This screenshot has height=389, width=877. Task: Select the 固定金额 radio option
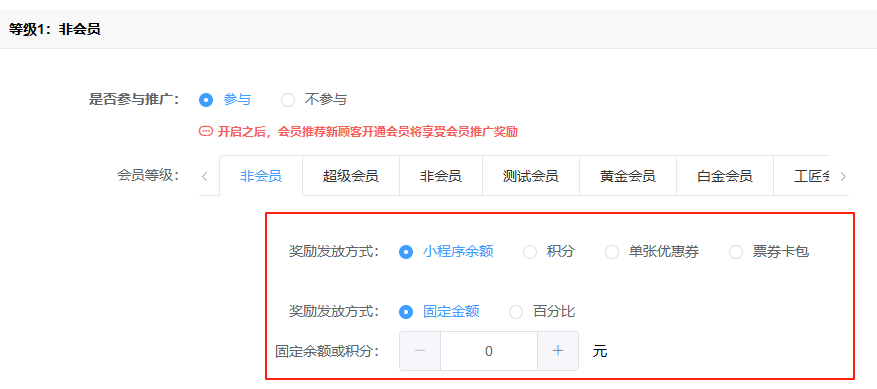click(x=439, y=312)
